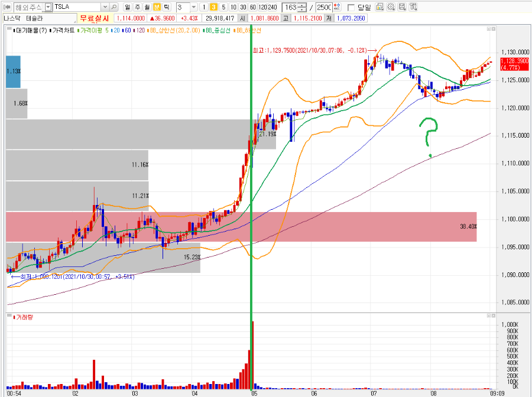532x397 pixels.
Task: Expand the TSLA symbol dropdown list
Action: click(105, 6)
